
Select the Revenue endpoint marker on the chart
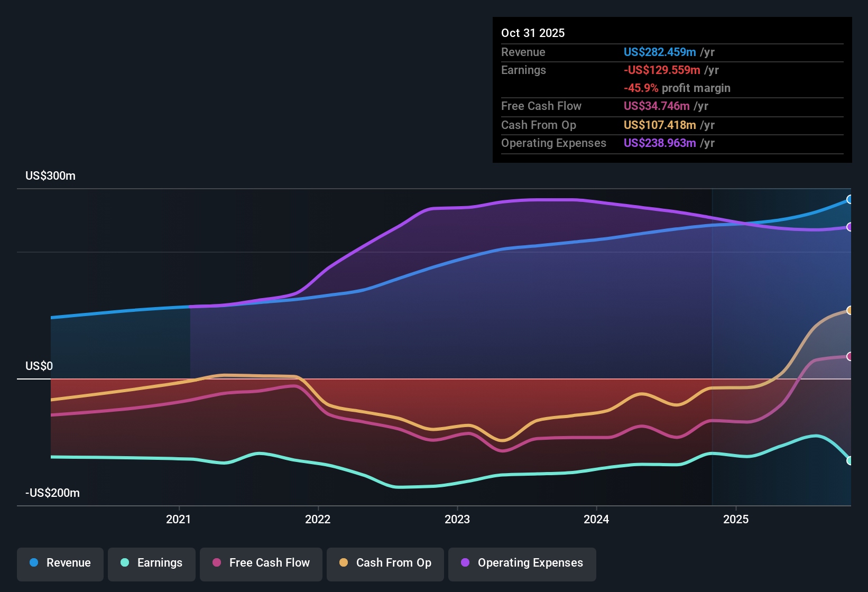tap(850, 199)
